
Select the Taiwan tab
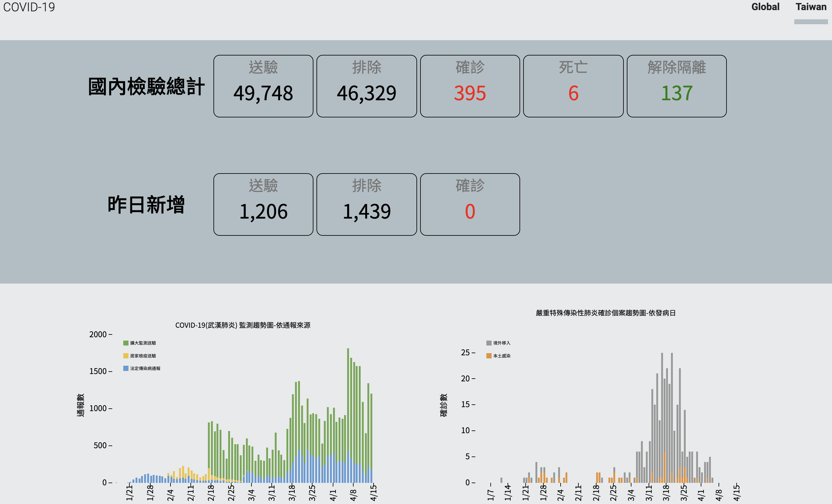pyautogui.click(x=811, y=7)
